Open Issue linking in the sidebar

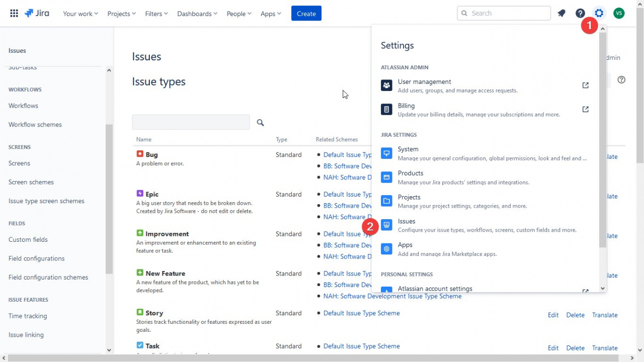click(x=26, y=335)
